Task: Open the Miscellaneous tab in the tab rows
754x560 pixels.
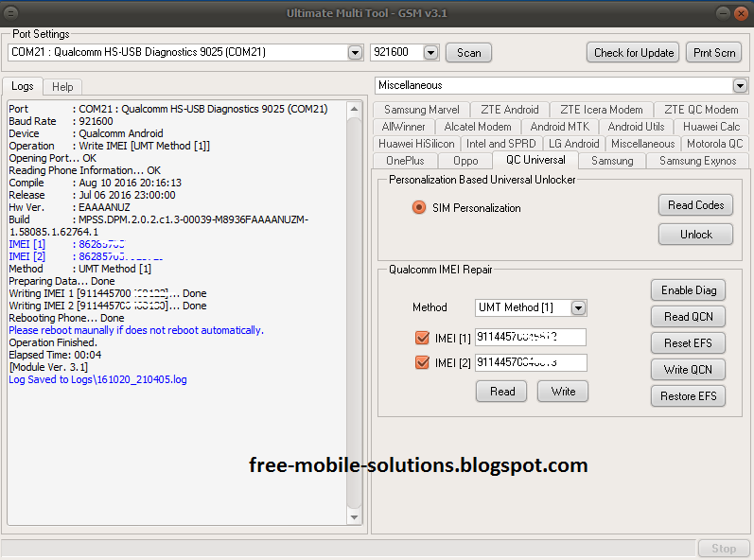Action: (x=643, y=144)
